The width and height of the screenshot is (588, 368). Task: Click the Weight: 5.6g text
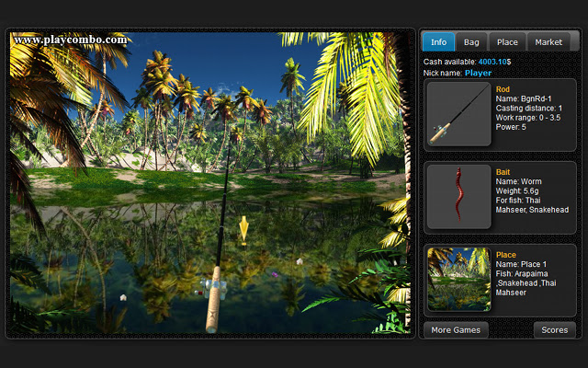pyautogui.click(x=516, y=190)
